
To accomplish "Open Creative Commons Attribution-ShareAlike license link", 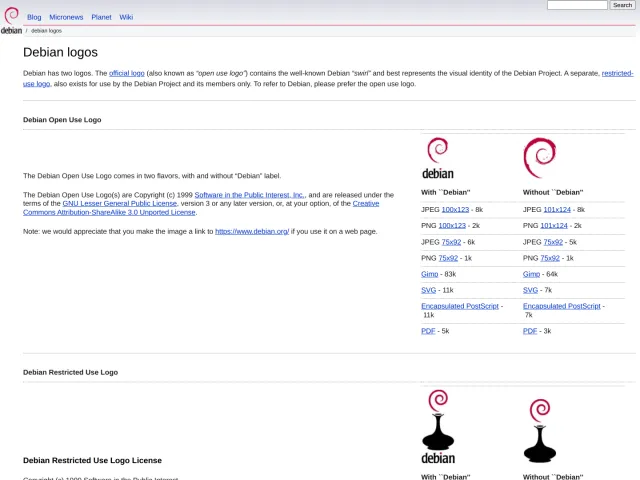I will coord(109,212).
